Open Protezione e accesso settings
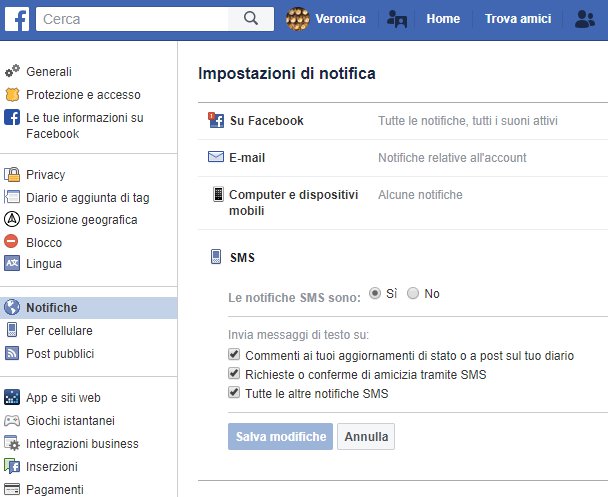Screen dimensions: 608x497 83,95
